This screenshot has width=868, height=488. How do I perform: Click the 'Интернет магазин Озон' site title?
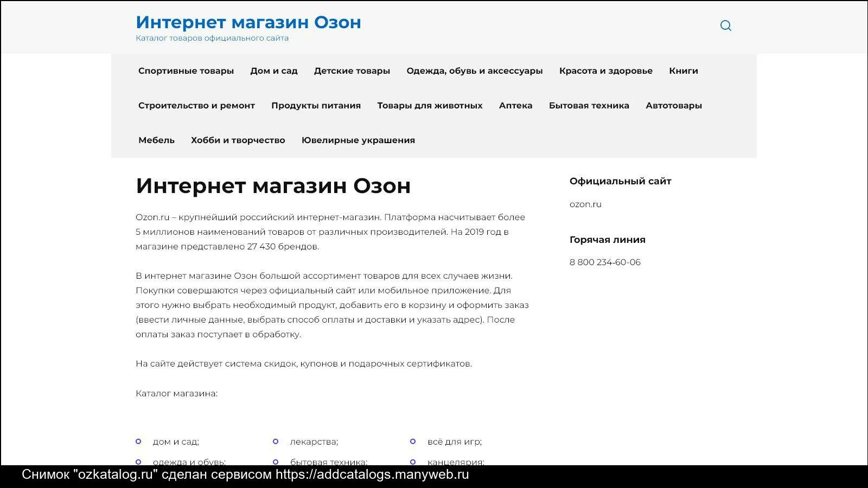248,22
